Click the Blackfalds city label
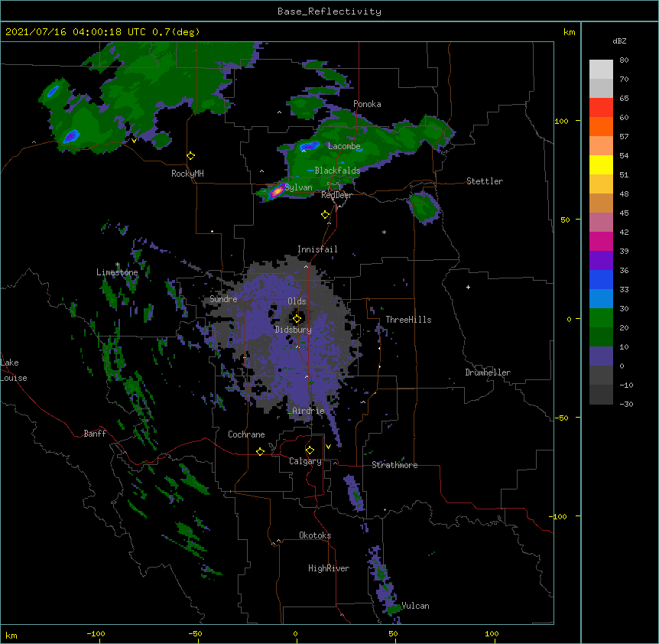This screenshot has width=659, height=644. pyautogui.click(x=337, y=171)
